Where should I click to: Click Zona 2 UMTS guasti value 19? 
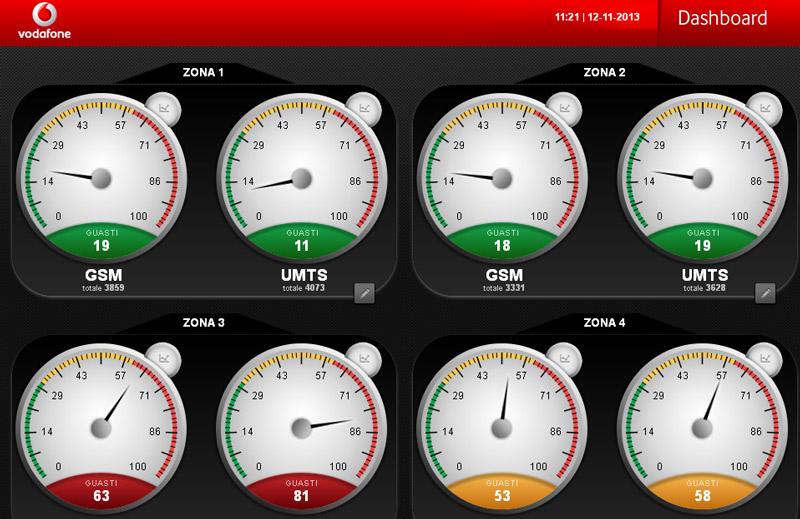click(x=703, y=246)
